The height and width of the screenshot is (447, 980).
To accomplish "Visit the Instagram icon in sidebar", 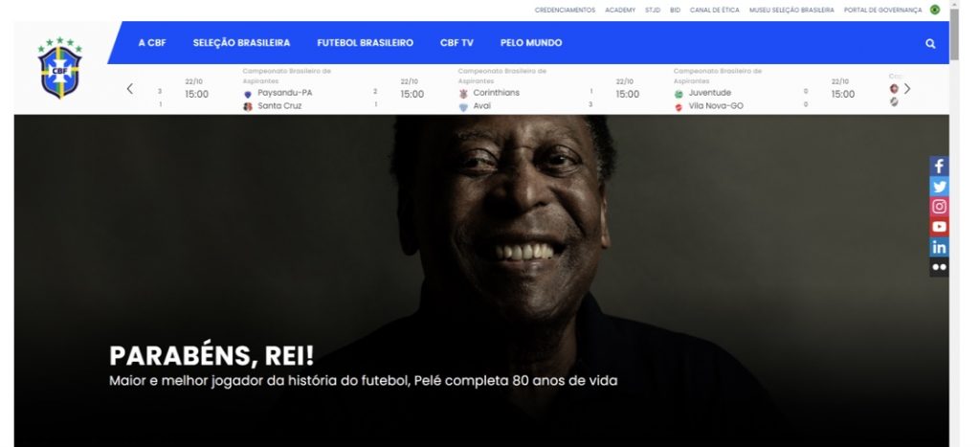I will (x=939, y=207).
